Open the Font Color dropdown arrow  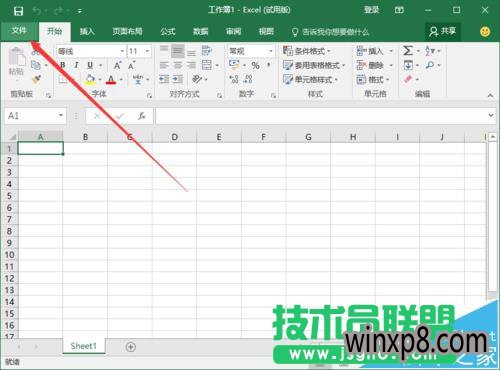point(121,80)
